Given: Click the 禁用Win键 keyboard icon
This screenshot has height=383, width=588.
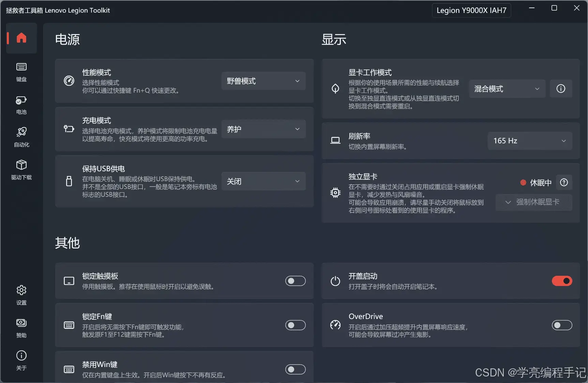Looking at the screenshot, I should [69, 369].
